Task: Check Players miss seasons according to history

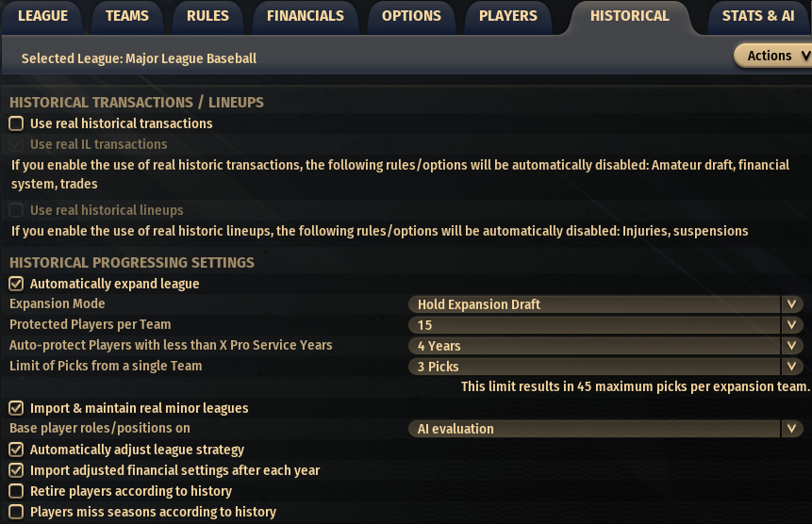Action: pos(16,512)
